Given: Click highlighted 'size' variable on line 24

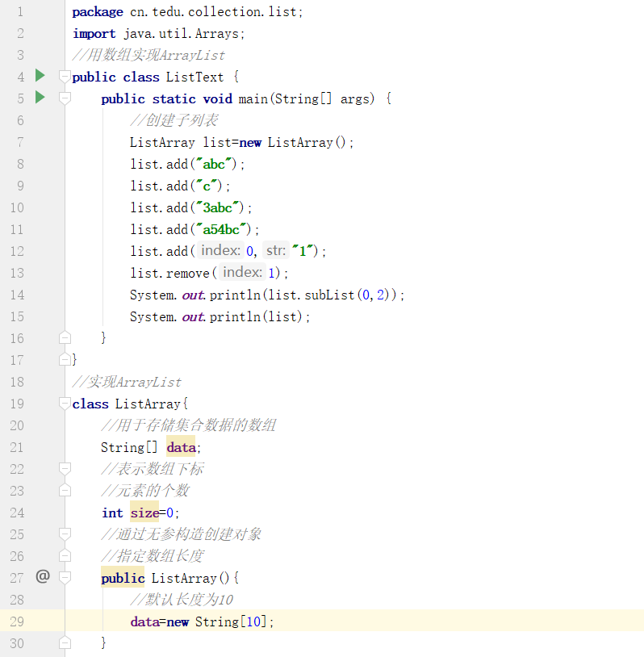Looking at the screenshot, I should click(144, 513).
